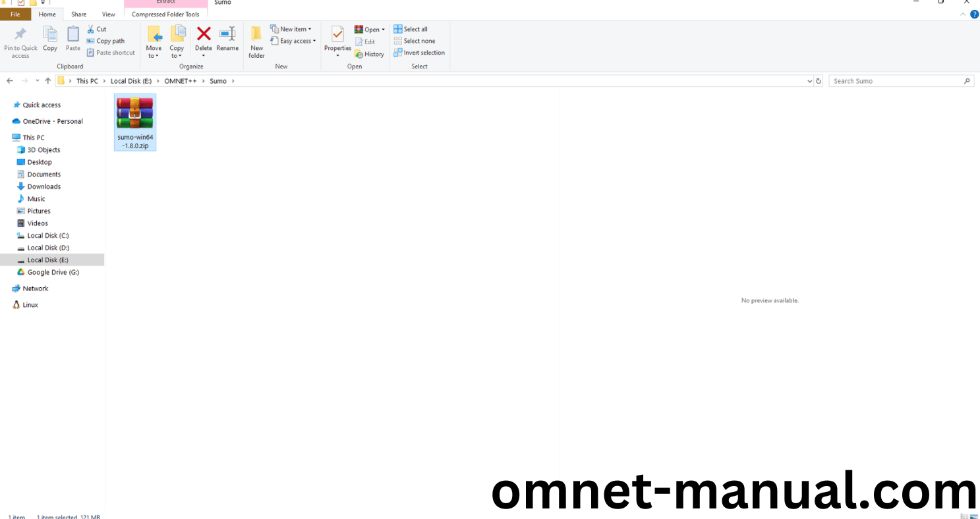Open Network in navigation pane
Image resolution: width=980 pixels, height=519 pixels.
(36, 288)
